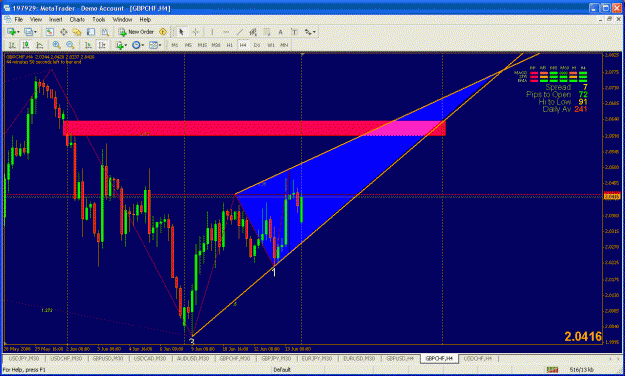This screenshot has width=625, height=376.
Task: Show the Navigator panel
Action: click(x=77, y=32)
